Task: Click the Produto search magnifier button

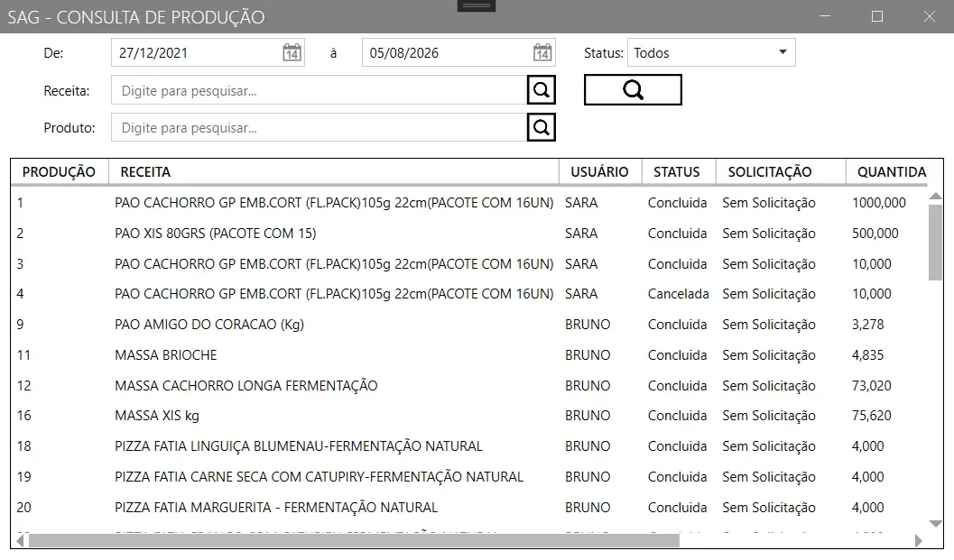Action: 541,127
